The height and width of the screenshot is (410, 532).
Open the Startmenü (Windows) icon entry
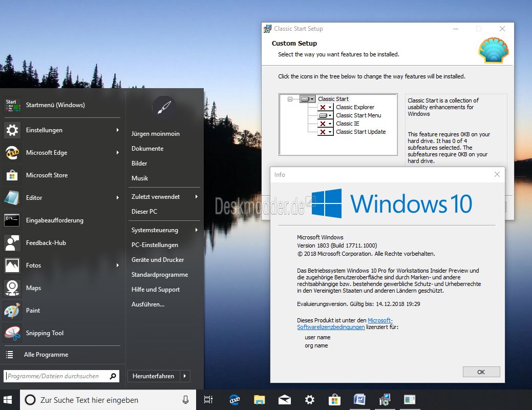click(x=13, y=105)
